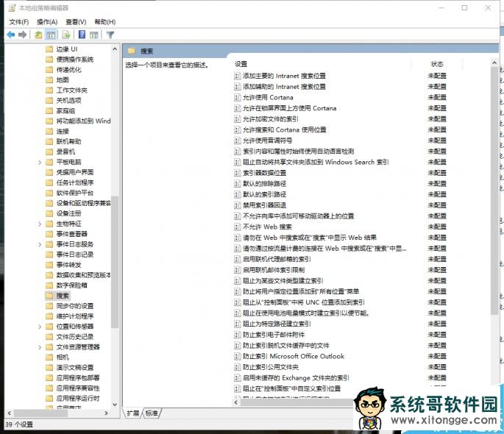Viewport: 504px width, 434px height.
Task: Click the Filter funnel toolbar icon
Action: [x=110, y=35]
